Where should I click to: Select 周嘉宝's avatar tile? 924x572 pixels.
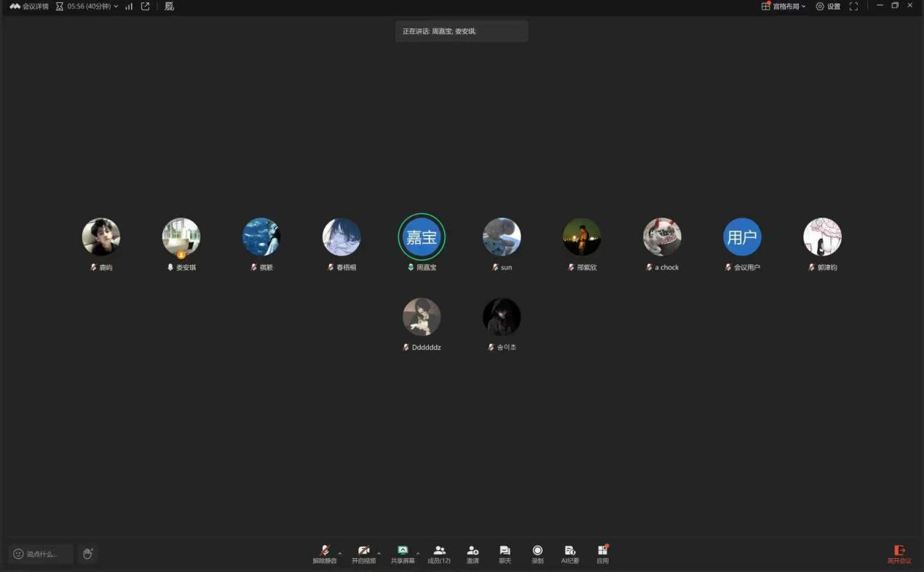point(422,237)
